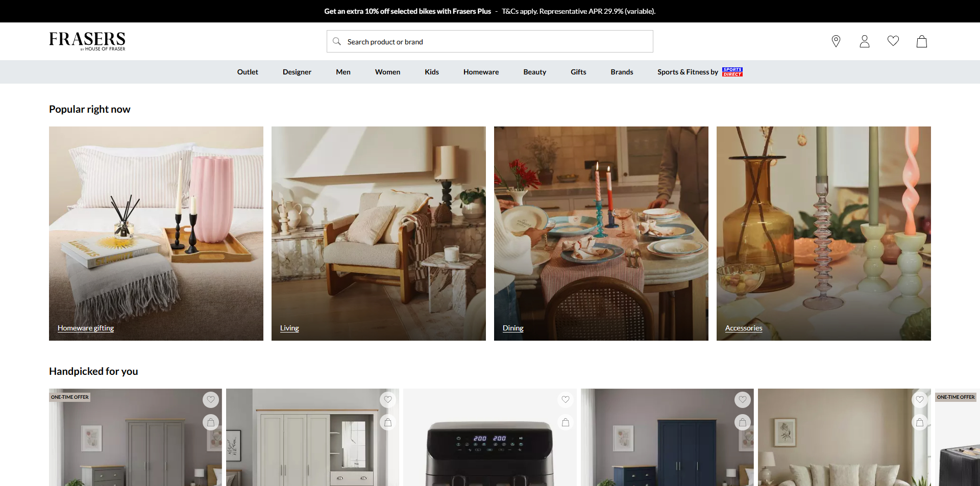Favorite the grey wardrobe with heart
This screenshot has height=486, width=980.
tap(211, 399)
